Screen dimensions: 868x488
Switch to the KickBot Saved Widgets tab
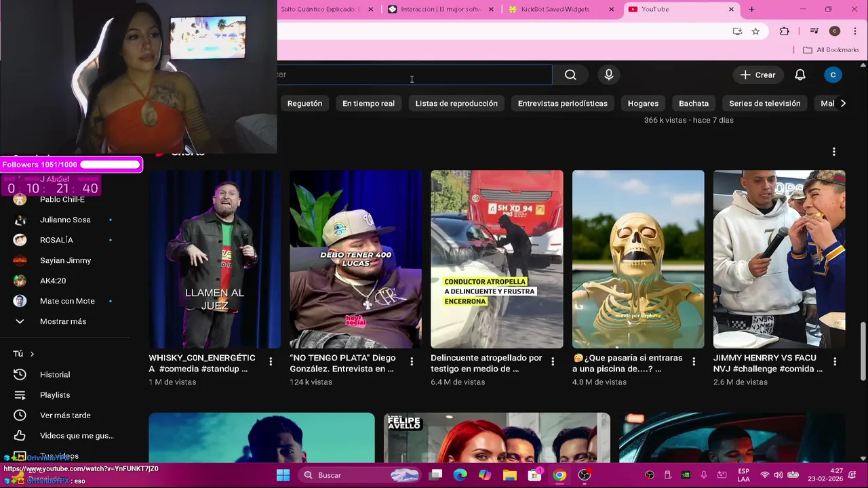[x=554, y=9]
